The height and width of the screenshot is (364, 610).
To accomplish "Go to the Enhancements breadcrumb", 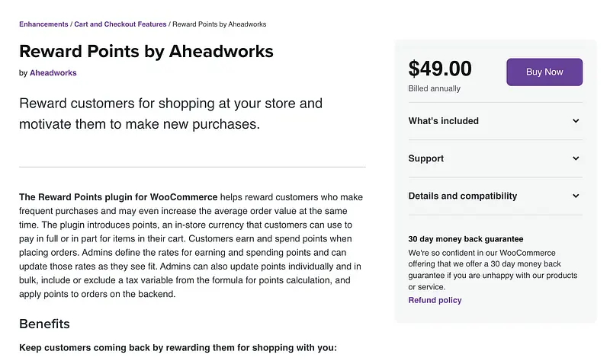I will [x=43, y=24].
